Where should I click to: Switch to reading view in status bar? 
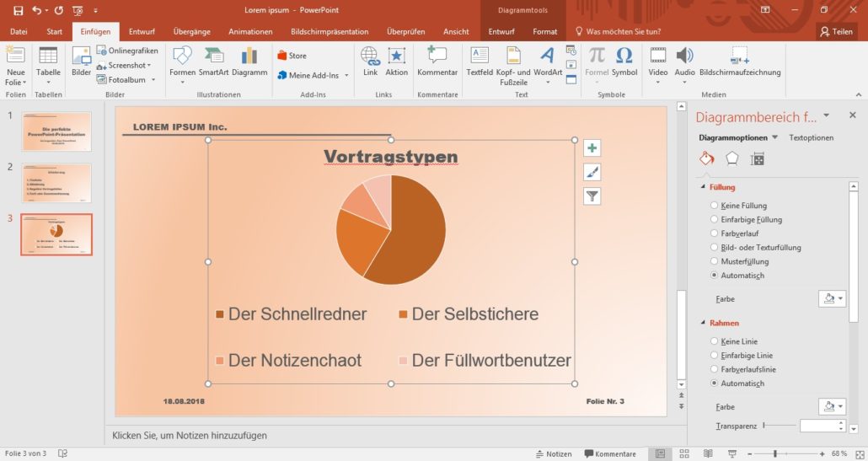(708, 453)
